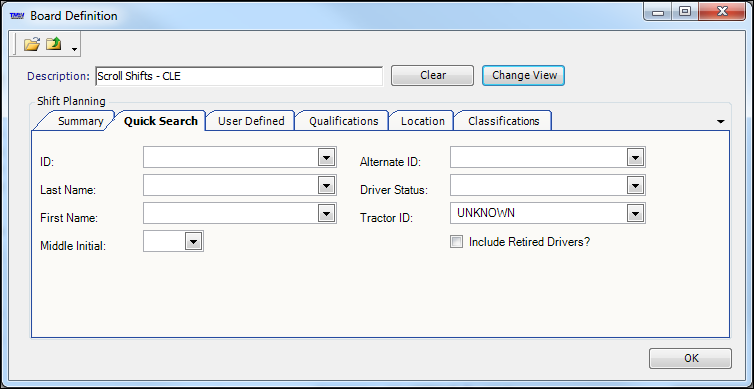The image size is (754, 389).
Task: Open the toolbar options dropdown arrow
Action: (74, 49)
